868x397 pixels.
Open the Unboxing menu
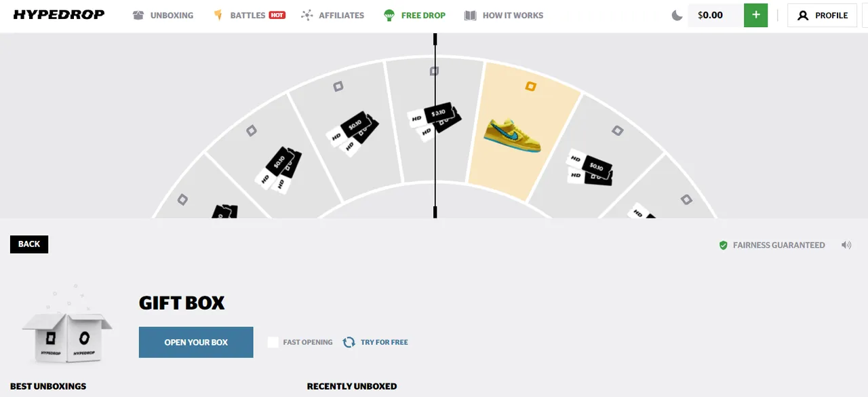(163, 15)
